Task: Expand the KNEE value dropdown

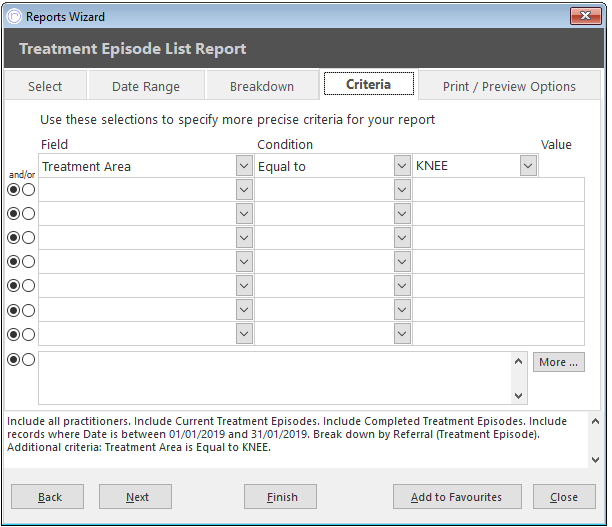Action: click(x=528, y=166)
